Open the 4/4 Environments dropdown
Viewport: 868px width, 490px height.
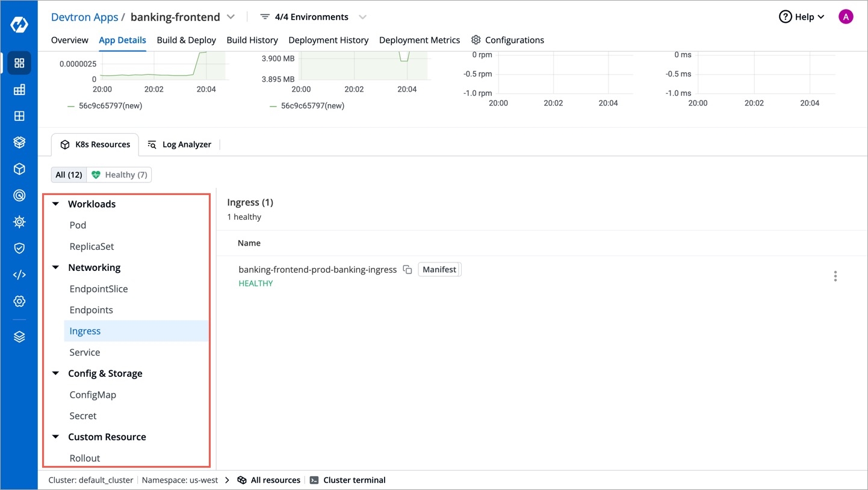(x=313, y=17)
